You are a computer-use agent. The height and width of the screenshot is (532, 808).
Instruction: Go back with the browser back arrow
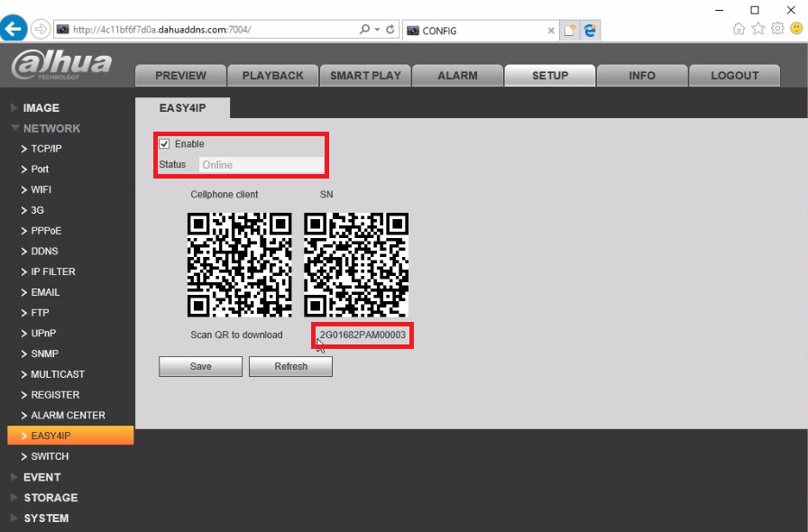click(x=14, y=28)
